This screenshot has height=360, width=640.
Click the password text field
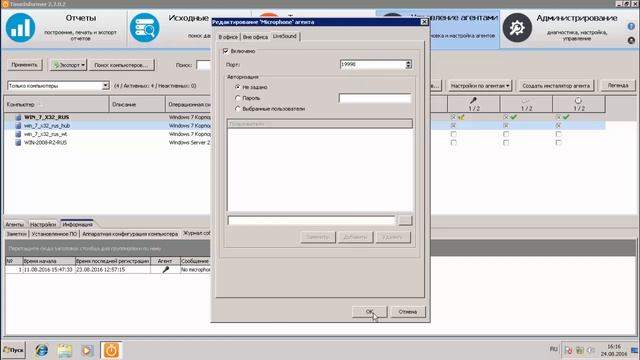[375, 98]
